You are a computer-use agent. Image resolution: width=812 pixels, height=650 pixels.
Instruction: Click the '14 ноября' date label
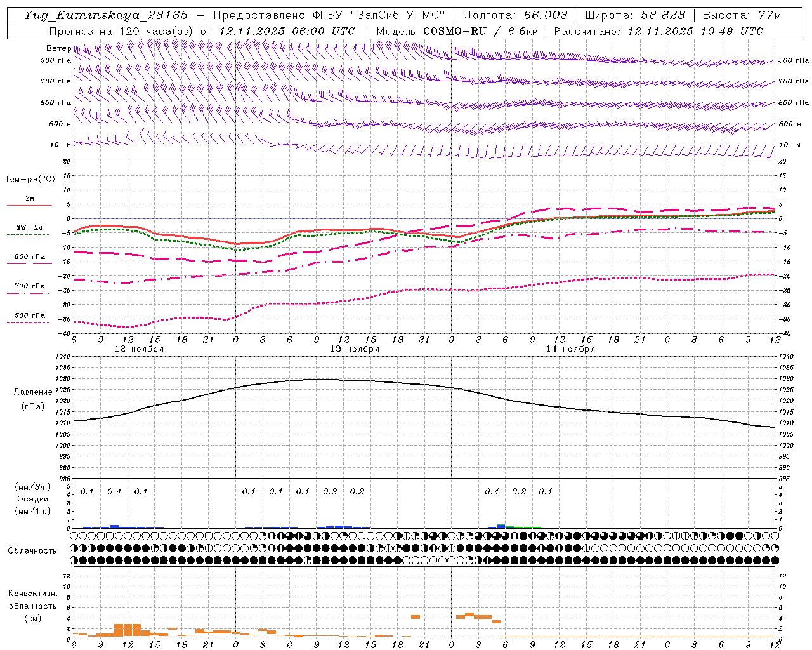click(x=570, y=349)
